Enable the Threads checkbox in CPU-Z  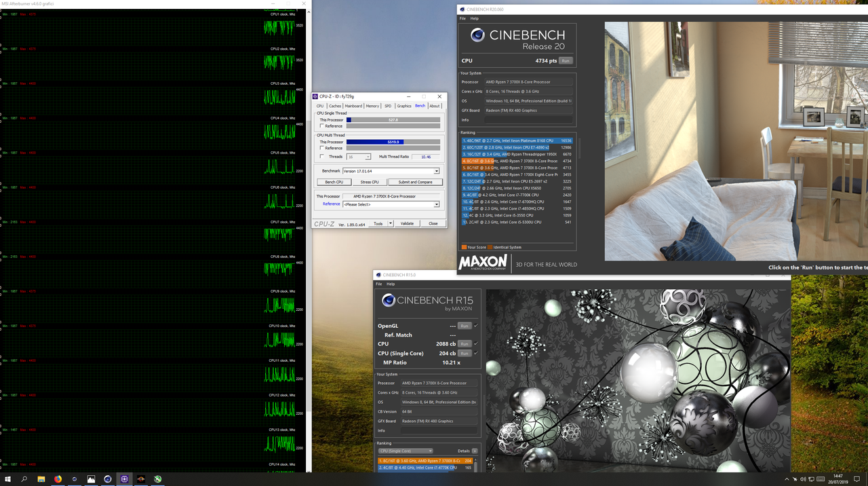(x=321, y=157)
